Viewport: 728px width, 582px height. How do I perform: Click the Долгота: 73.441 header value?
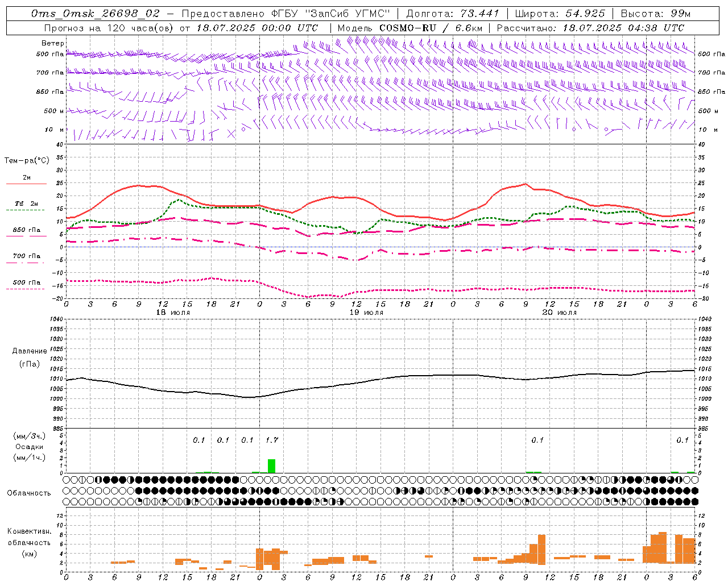pos(453,13)
